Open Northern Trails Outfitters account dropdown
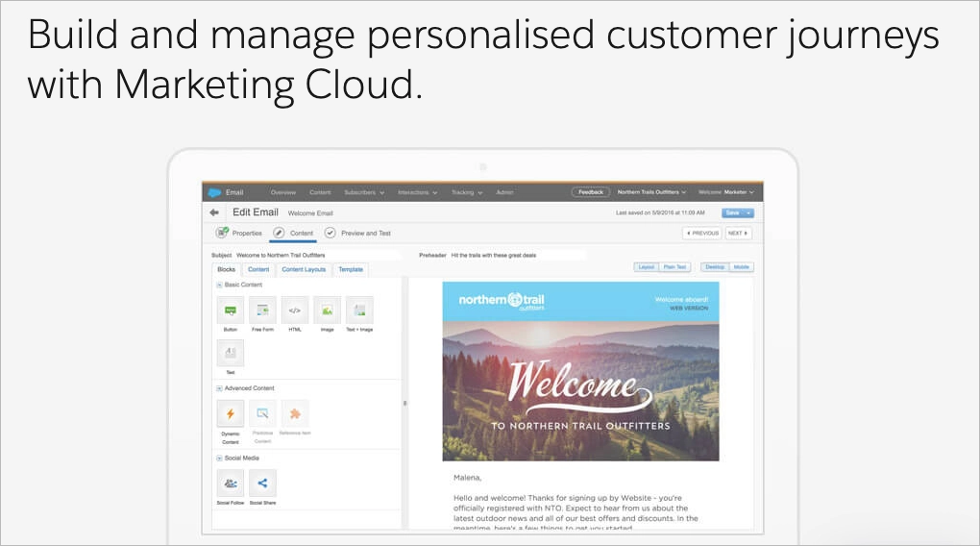Image resolution: width=980 pixels, height=546 pixels. tap(651, 192)
